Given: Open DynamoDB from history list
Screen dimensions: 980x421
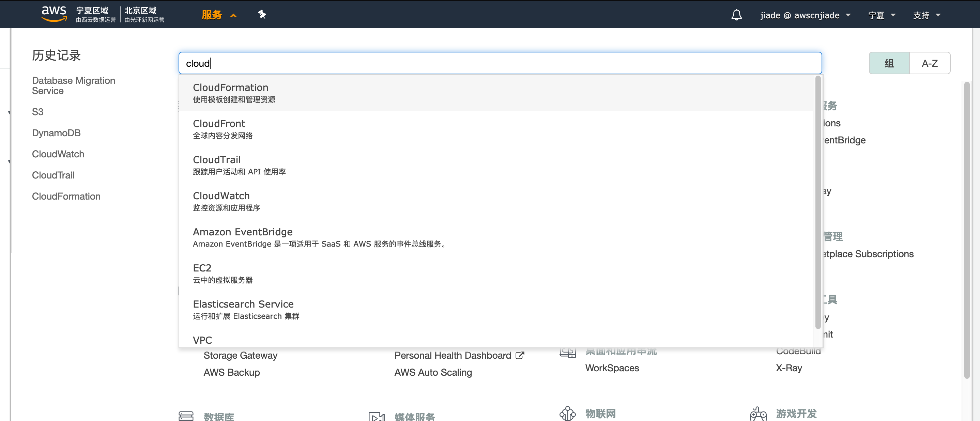Looking at the screenshot, I should point(56,133).
